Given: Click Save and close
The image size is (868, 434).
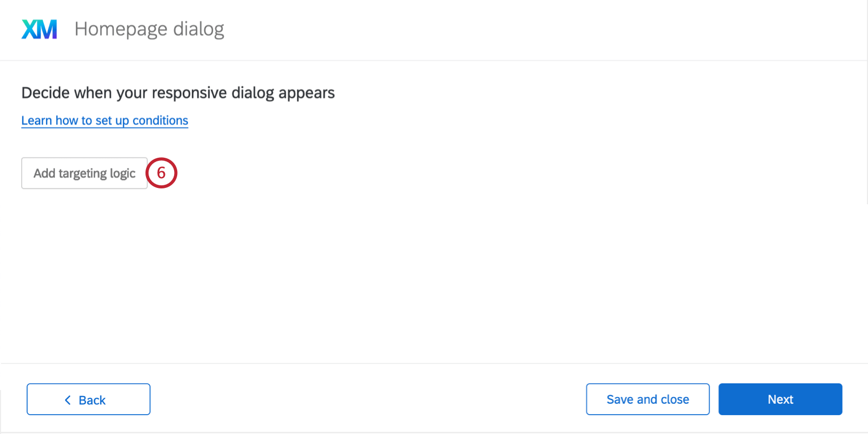Looking at the screenshot, I should (x=648, y=399).
